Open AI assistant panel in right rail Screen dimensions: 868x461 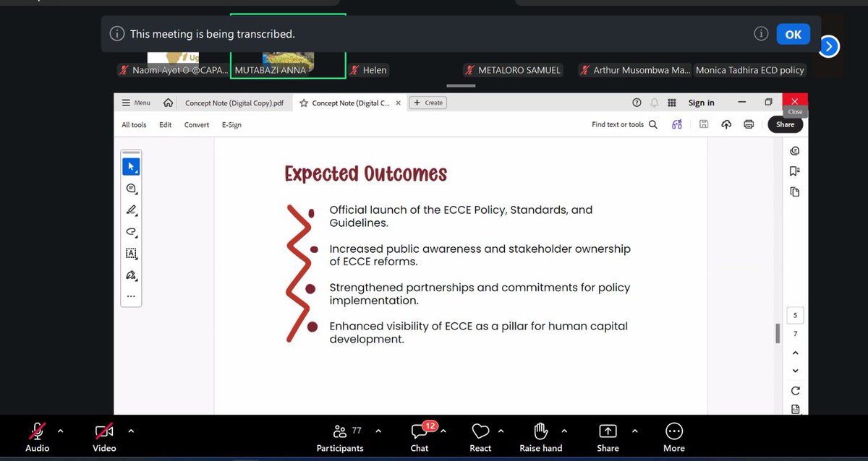tap(795, 151)
